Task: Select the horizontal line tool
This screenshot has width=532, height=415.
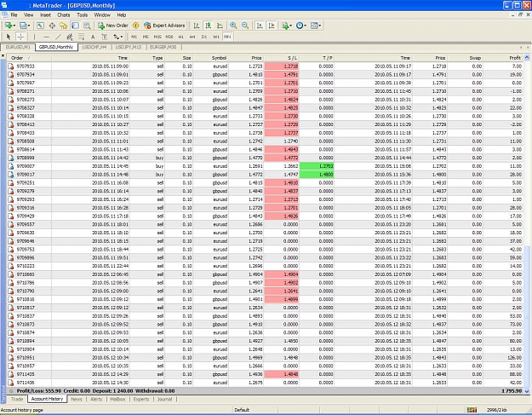Action: 46,37
